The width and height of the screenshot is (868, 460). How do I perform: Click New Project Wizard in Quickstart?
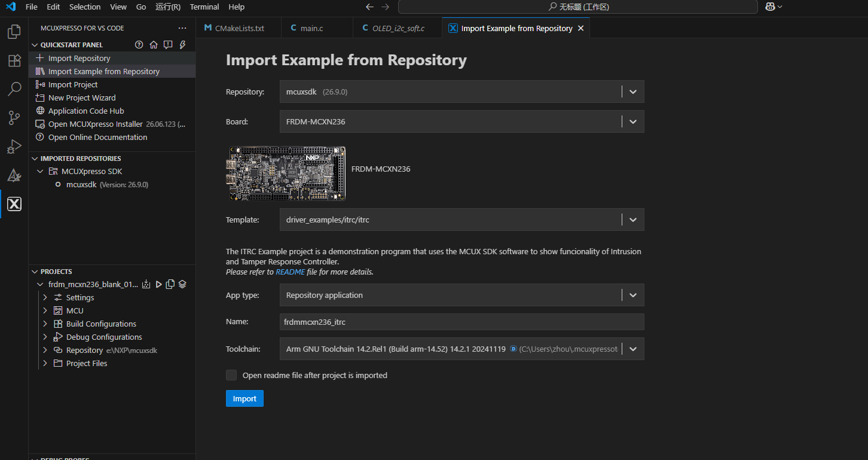(x=82, y=98)
